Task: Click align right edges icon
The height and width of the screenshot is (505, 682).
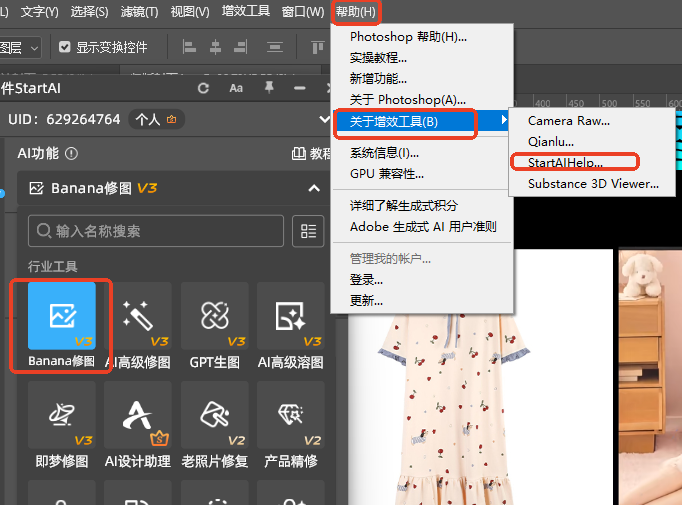Action: coord(241,47)
